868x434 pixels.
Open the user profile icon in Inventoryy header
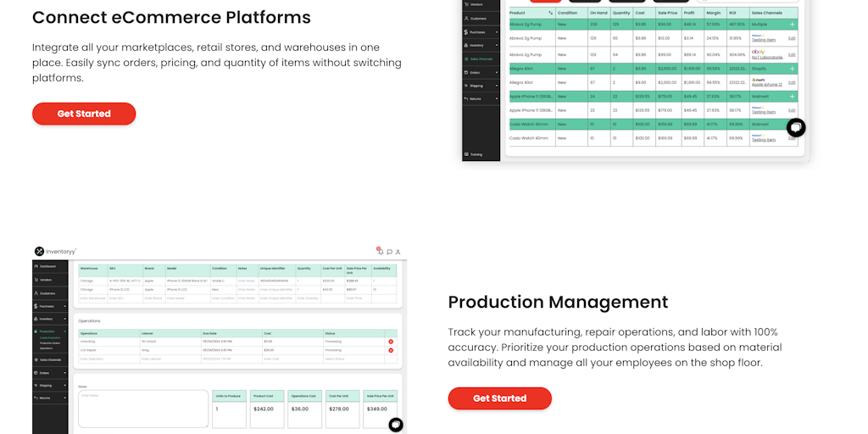[398, 252]
